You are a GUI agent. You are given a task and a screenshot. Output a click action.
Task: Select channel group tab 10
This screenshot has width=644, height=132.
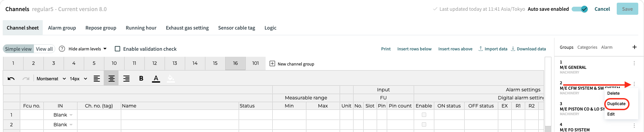pyautogui.click(x=114, y=63)
